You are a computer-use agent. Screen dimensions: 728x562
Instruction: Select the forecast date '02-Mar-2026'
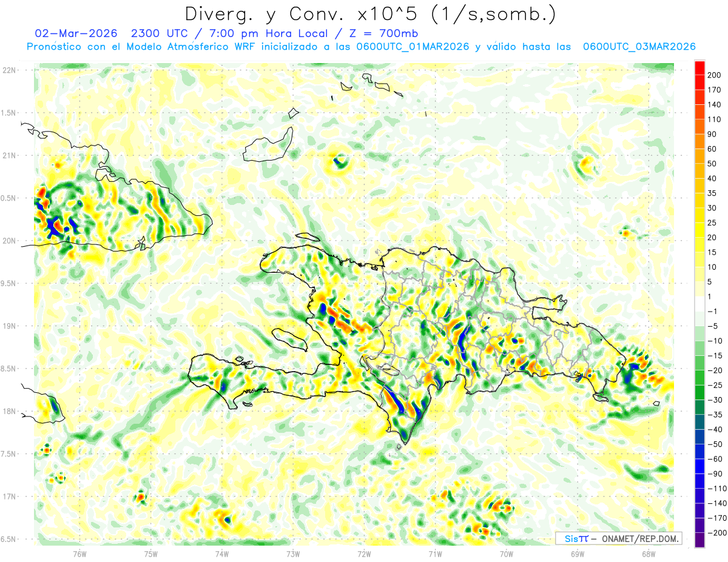click(x=76, y=33)
